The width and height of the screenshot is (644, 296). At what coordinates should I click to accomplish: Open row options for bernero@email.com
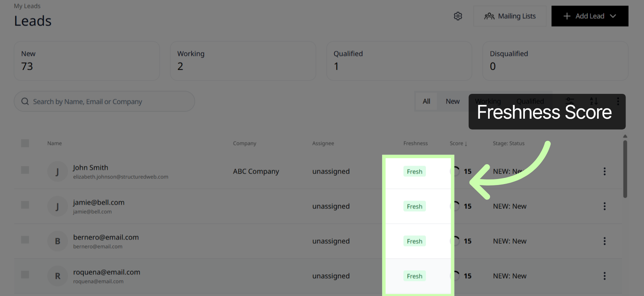click(604, 241)
